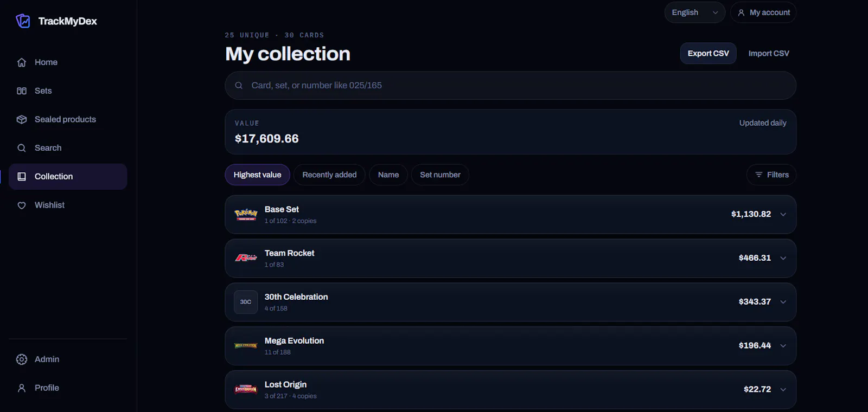This screenshot has height=412, width=868.
Task: Open the English language dropdown
Action: (x=695, y=12)
